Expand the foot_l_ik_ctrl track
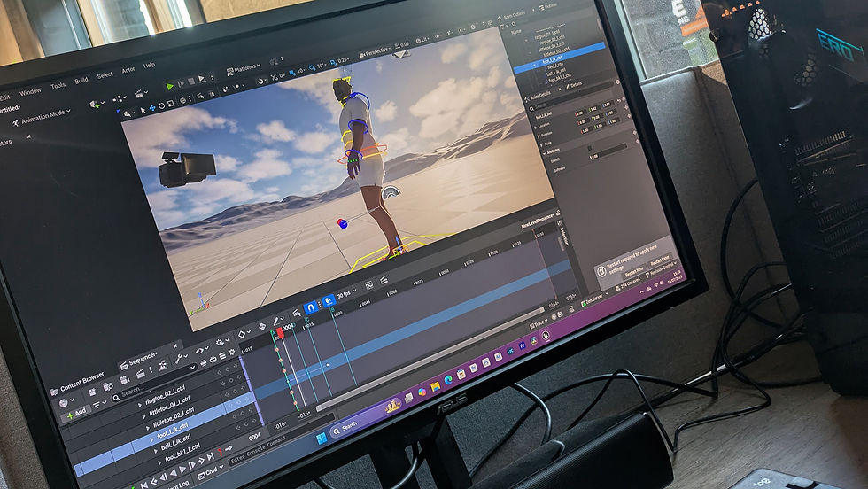868x489 pixels. (x=151, y=439)
